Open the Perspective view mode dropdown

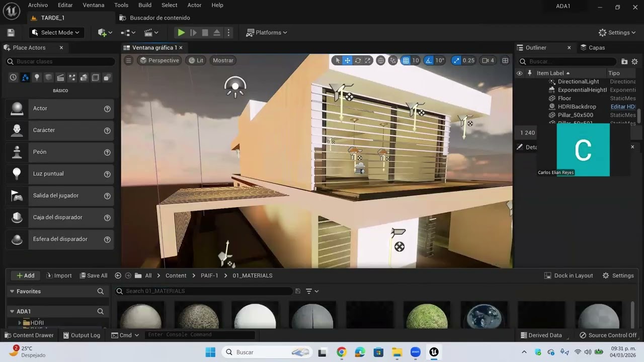(159, 60)
